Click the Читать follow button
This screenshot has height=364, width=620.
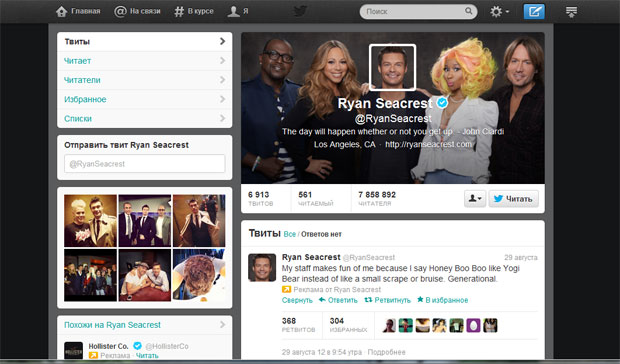(513, 198)
